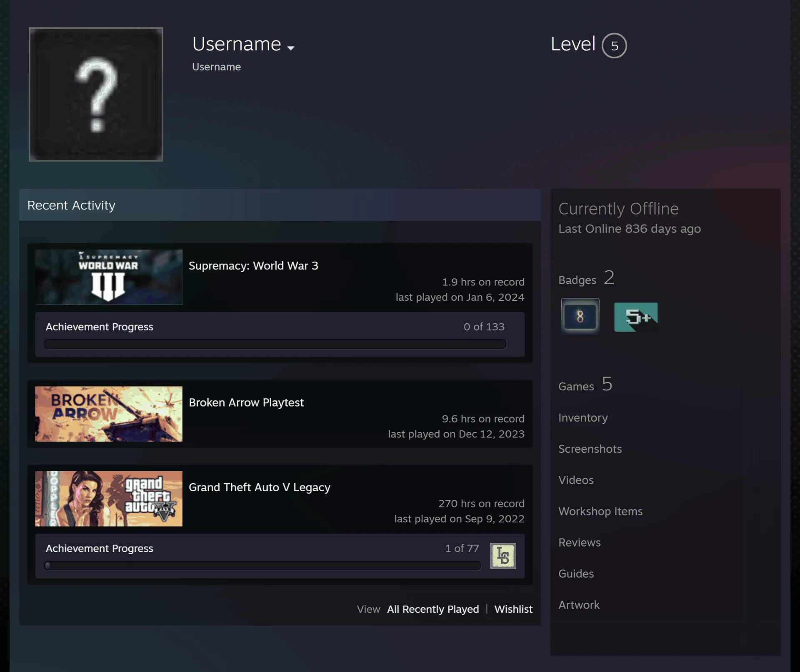This screenshot has height=672, width=800.
Task: Open the Inventory link
Action: (583, 418)
